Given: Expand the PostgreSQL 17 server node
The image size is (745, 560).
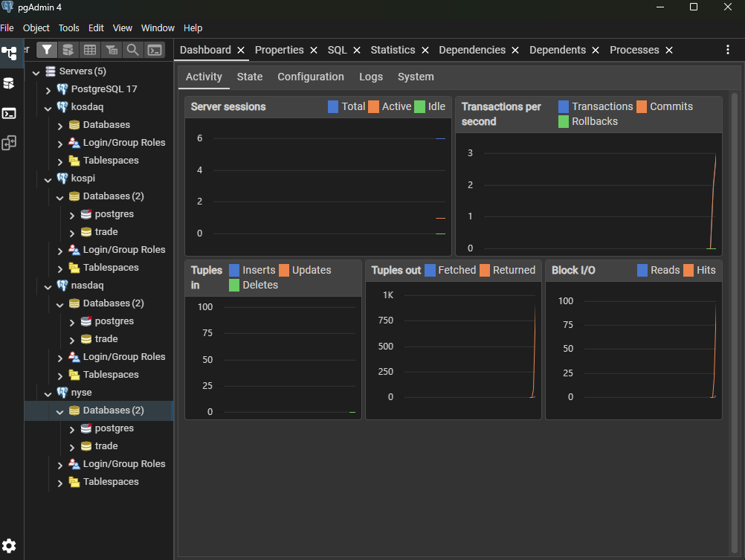Looking at the screenshot, I should point(48,89).
